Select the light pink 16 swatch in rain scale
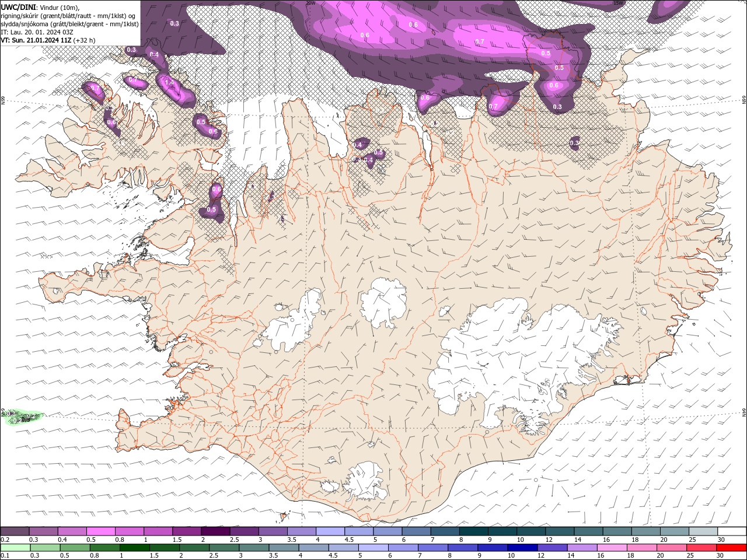This screenshot has width=747, height=560. tap(612, 548)
